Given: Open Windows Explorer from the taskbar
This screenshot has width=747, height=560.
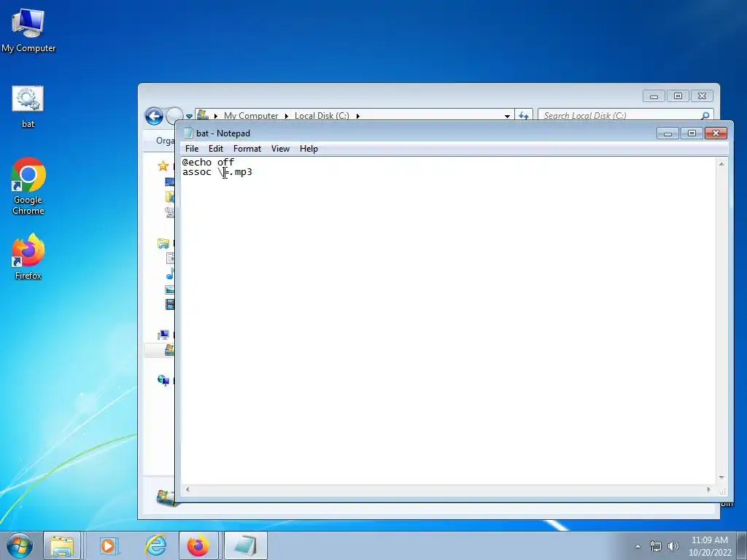Looking at the screenshot, I should (62, 545).
